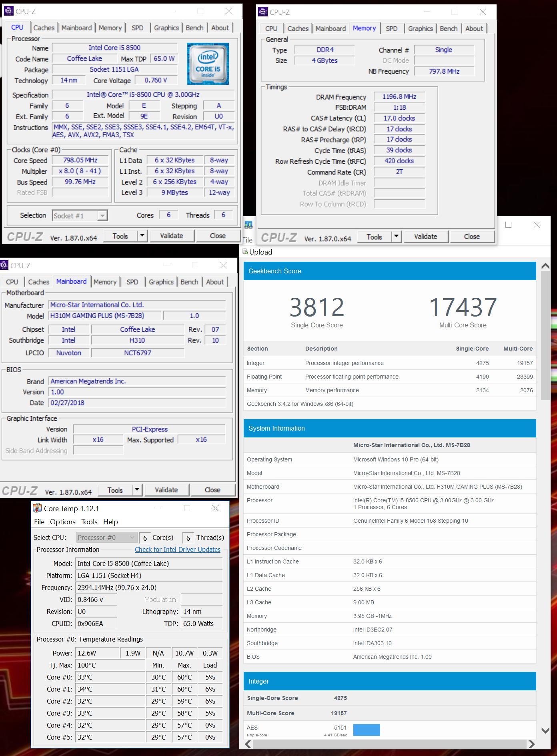The height and width of the screenshot is (756, 557).
Task: Click the Geekbench Upload icon
Action: [x=245, y=252]
